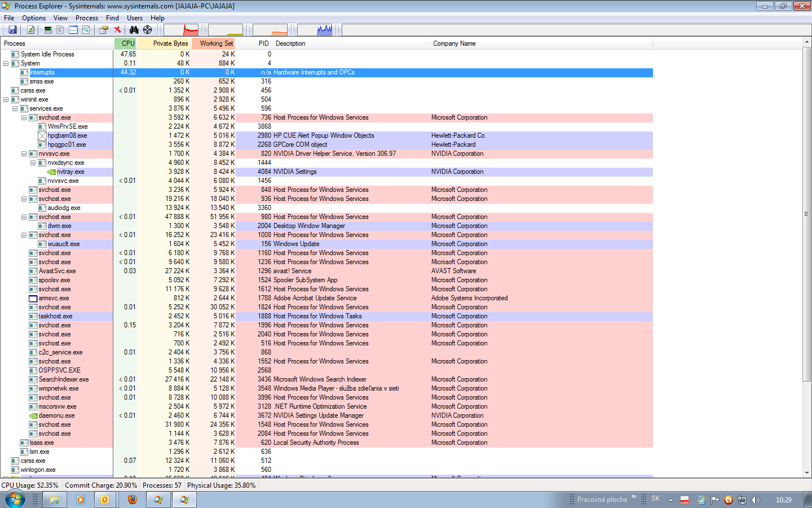This screenshot has width=812, height=508.
Task: Collapse svchost.exe PID 936 node
Action: coord(24,199)
